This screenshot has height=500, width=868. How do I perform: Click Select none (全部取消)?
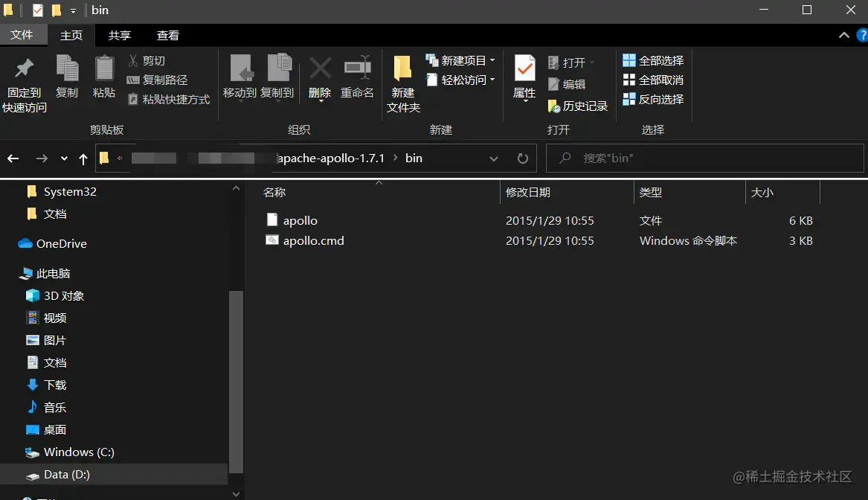tap(653, 80)
